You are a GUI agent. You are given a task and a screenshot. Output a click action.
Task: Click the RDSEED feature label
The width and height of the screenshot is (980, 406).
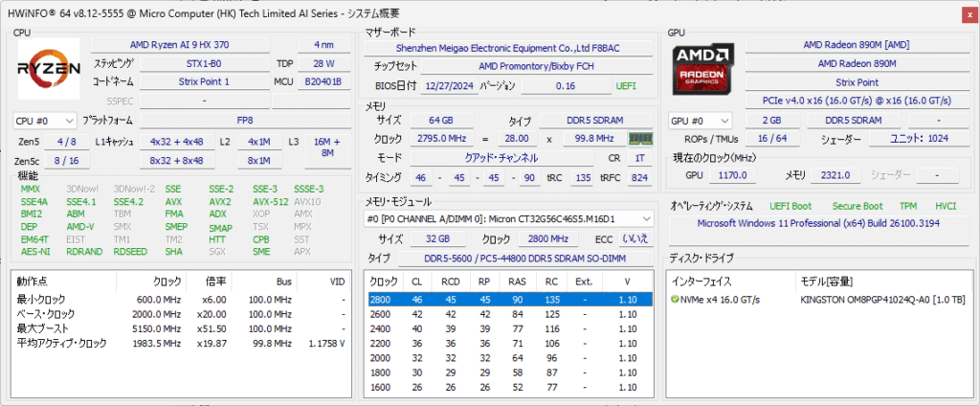point(130,252)
